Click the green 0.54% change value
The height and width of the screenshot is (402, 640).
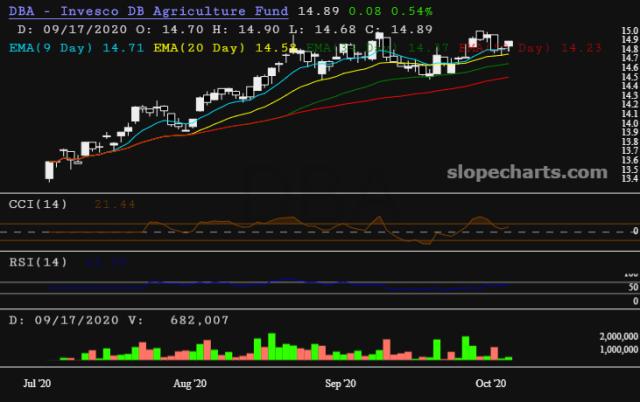(x=412, y=11)
